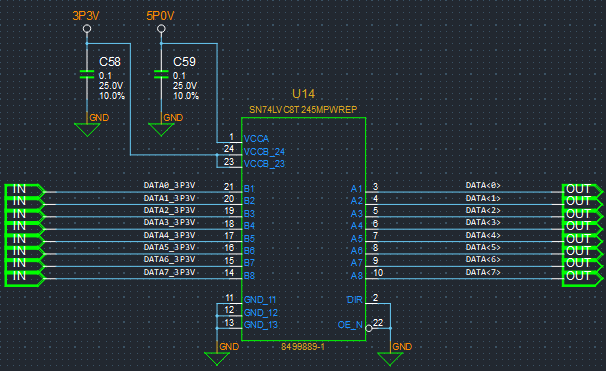This screenshot has height=371, width=606.
Task: Select the GND_13 pin label
Action: pyautogui.click(x=261, y=325)
